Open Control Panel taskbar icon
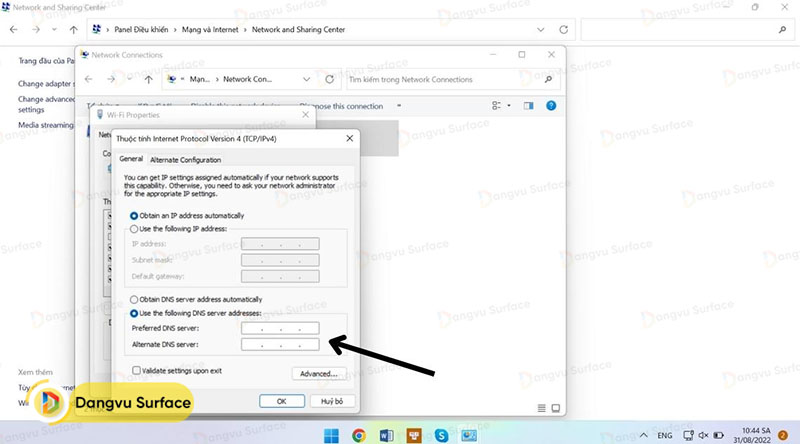Screen dimensions: 800x444 (x=469, y=435)
